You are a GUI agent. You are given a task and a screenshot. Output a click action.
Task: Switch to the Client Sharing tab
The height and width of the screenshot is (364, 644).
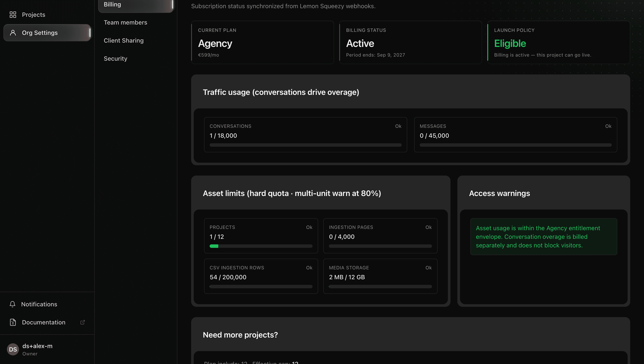(x=136, y=40)
